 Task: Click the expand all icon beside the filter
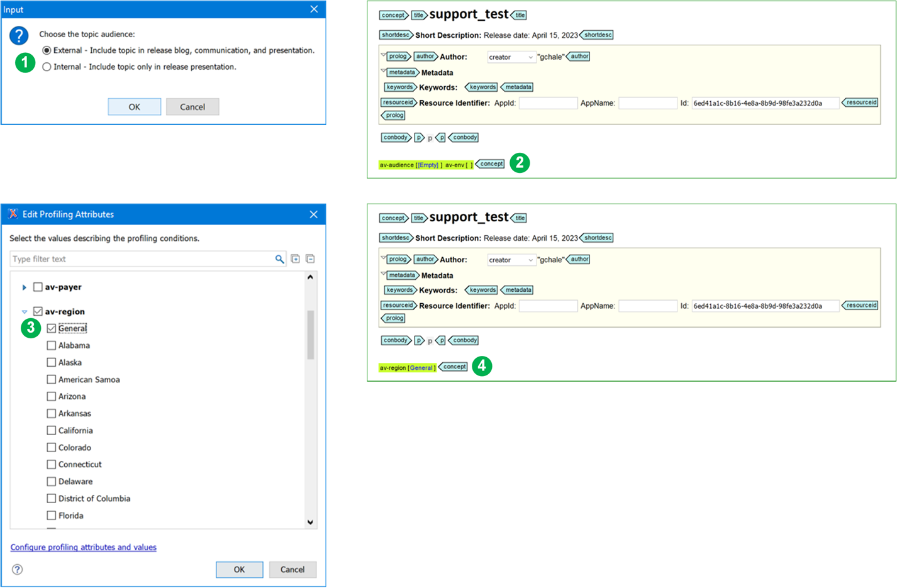point(296,259)
